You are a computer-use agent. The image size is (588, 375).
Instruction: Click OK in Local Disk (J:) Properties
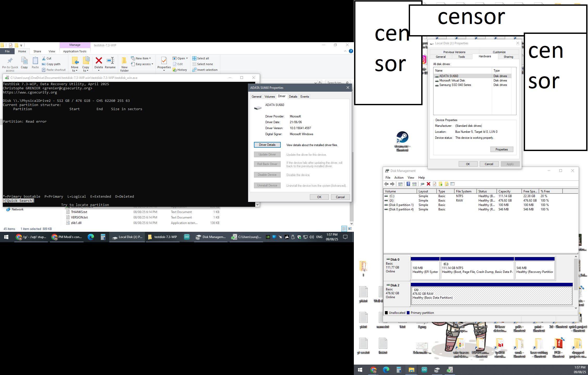tap(468, 164)
